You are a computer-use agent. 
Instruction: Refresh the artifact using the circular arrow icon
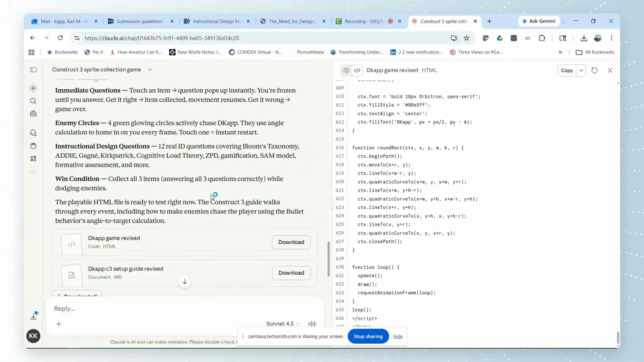tap(594, 70)
